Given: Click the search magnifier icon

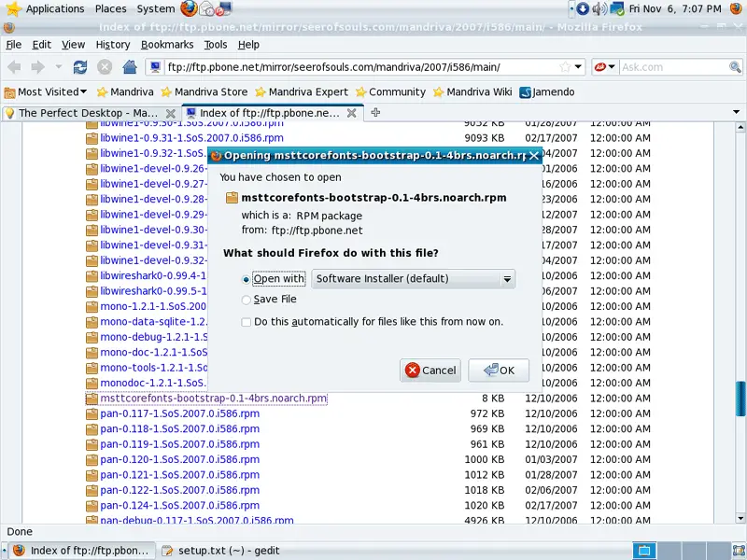Looking at the screenshot, I should click(x=735, y=67).
